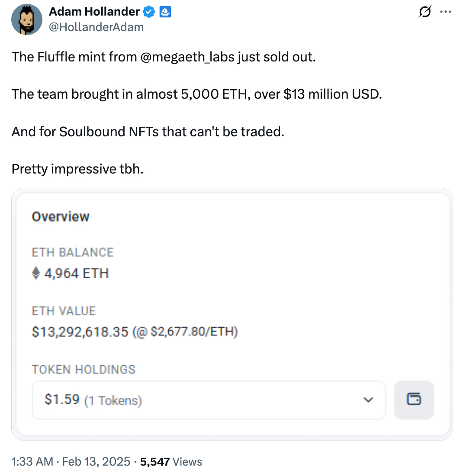The width and height of the screenshot is (463, 476).
Task: Click the Ethereum diamond icon beside the balance
Action: 36,273
